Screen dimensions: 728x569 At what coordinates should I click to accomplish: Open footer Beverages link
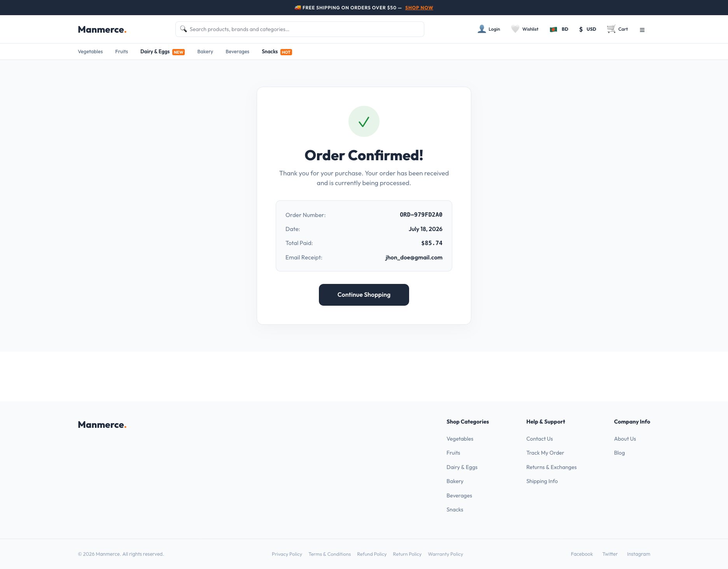click(459, 495)
